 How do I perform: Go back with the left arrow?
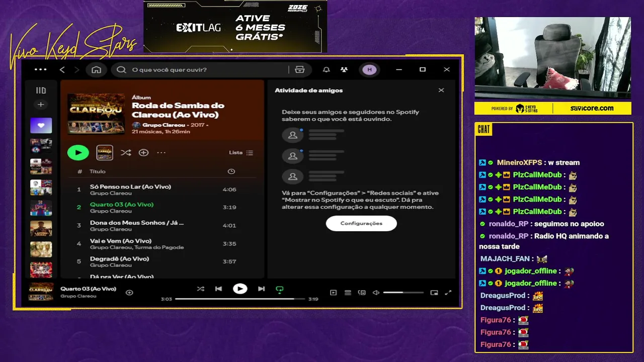click(62, 70)
